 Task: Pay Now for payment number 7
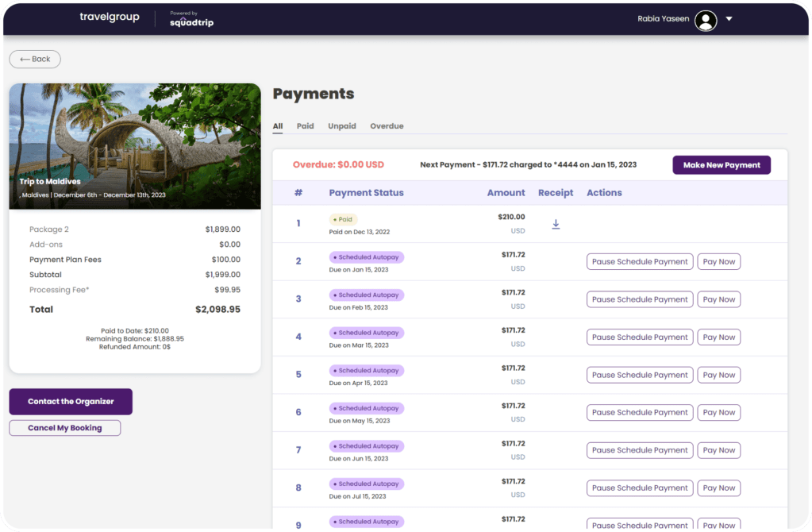click(718, 450)
